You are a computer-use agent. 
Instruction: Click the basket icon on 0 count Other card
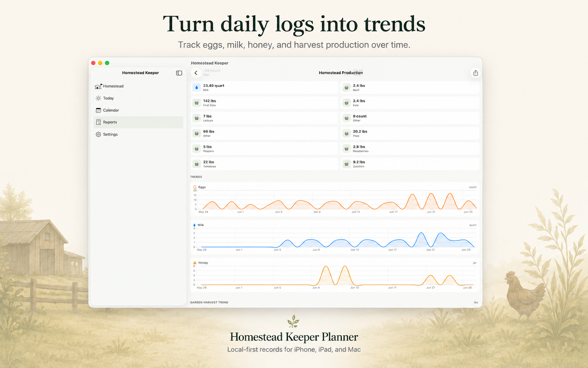(x=346, y=118)
